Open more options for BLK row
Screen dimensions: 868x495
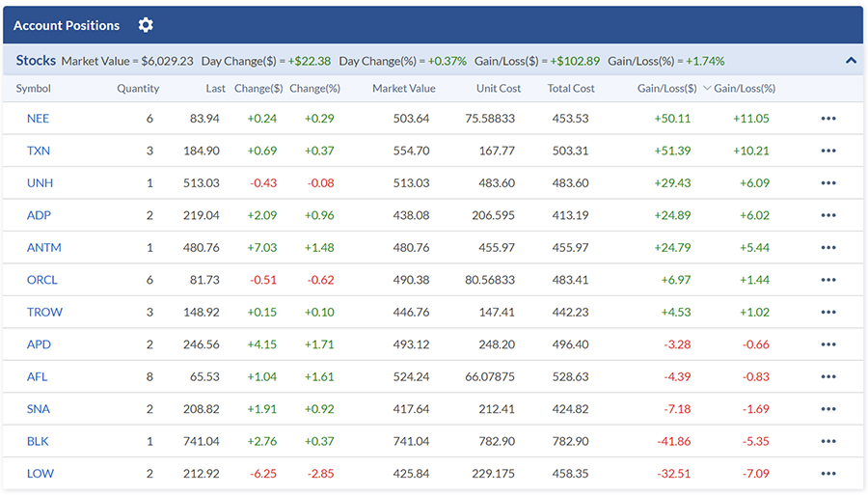point(828,441)
